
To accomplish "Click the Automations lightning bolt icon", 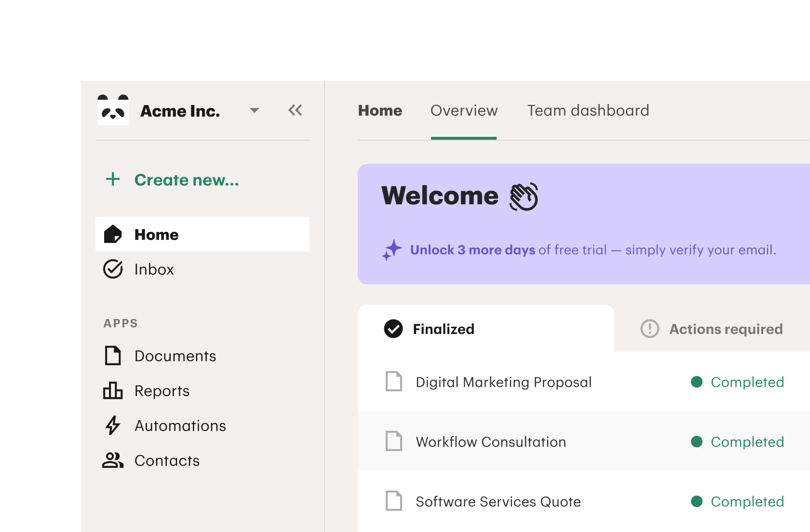I will pyautogui.click(x=113, y=426).
